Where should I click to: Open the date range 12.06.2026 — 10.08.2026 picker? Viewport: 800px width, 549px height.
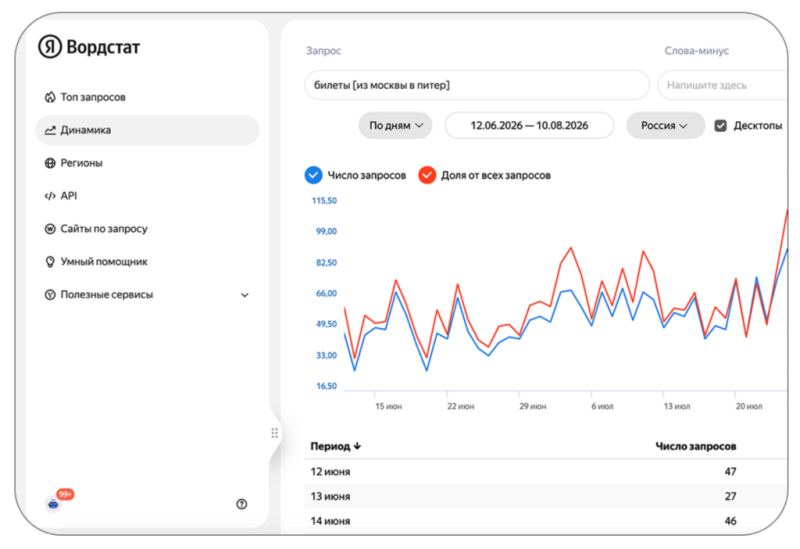point(529,126)
